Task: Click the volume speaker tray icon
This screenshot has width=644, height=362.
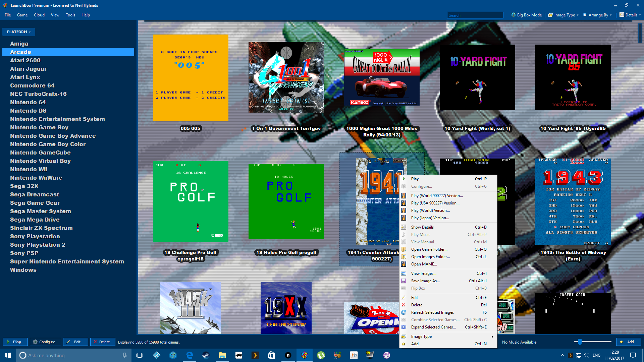Action: click(586, 355)
